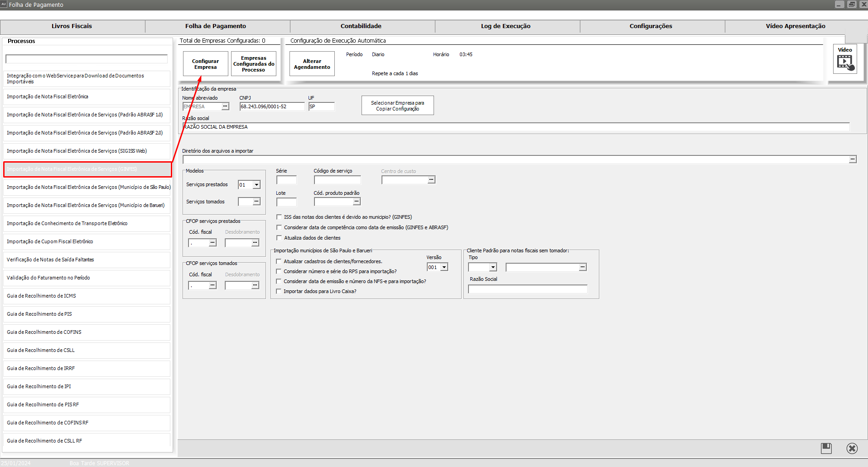This screenshot has height=467, width=868.
Task: Expand Cliente Padrão Tipo dropdown
Action: [493, 267]
